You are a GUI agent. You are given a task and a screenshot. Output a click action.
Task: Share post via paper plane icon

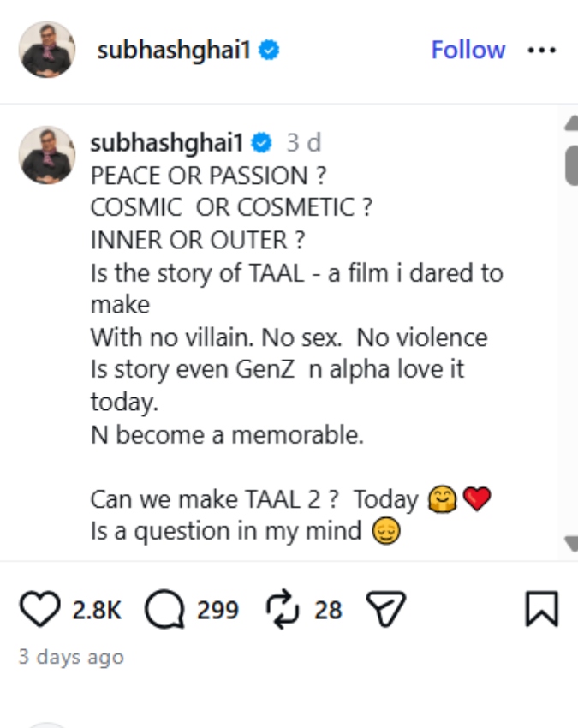[384, 610]
